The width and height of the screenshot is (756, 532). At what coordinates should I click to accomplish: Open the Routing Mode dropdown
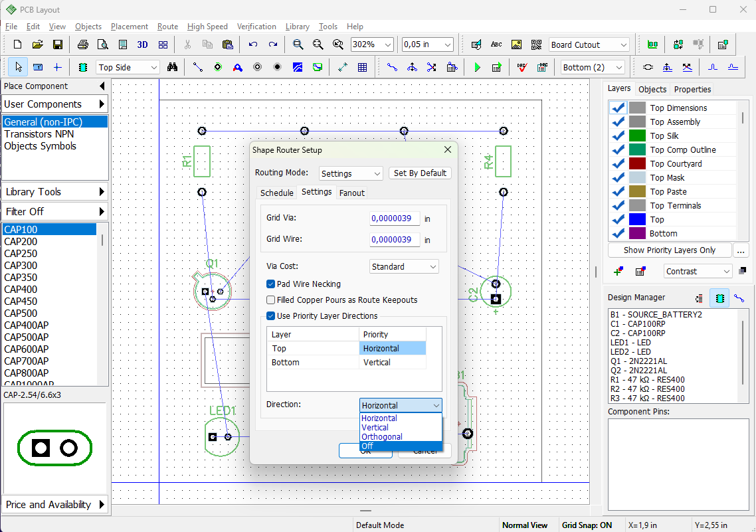click(351, 173)
